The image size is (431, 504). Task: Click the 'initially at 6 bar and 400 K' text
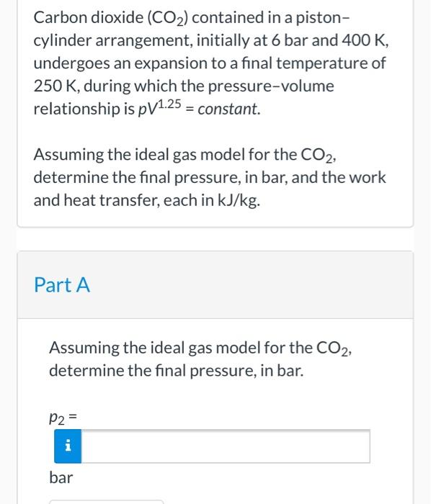(x=290, y=40)
